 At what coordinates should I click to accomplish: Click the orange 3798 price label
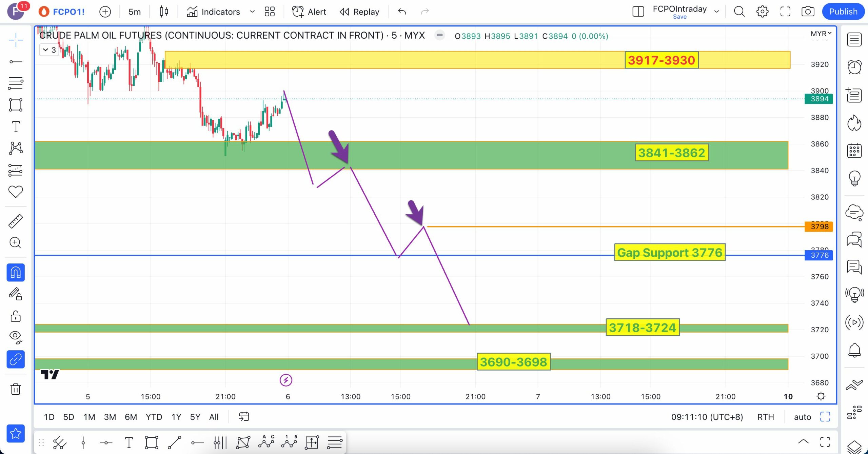tap(818, 226)
